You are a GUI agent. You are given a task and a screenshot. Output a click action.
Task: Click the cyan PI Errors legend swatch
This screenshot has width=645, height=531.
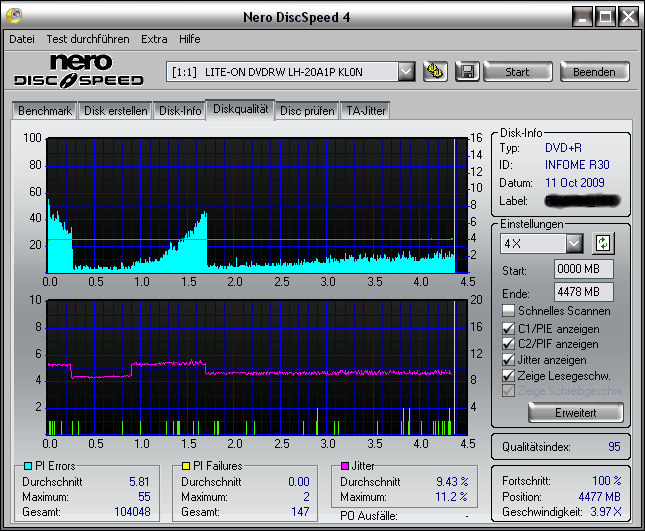point(28,466)
